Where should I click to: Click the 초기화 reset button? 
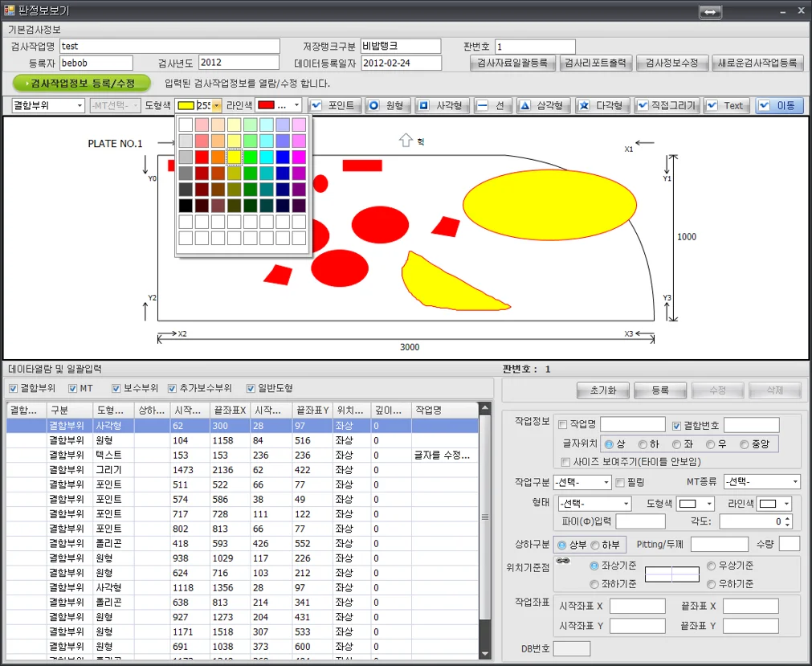click(603, 390)
